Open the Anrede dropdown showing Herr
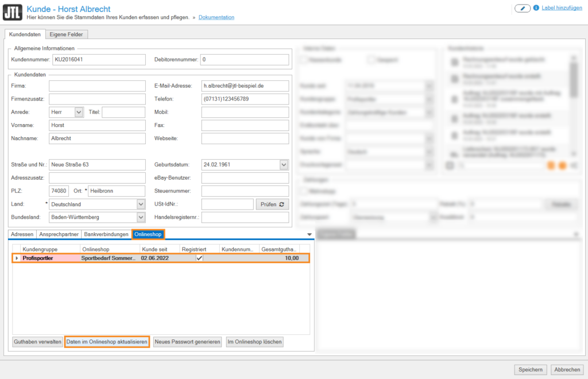Image resolution: width=588 pixels, height=379 pixels. [x=79, y=112]
